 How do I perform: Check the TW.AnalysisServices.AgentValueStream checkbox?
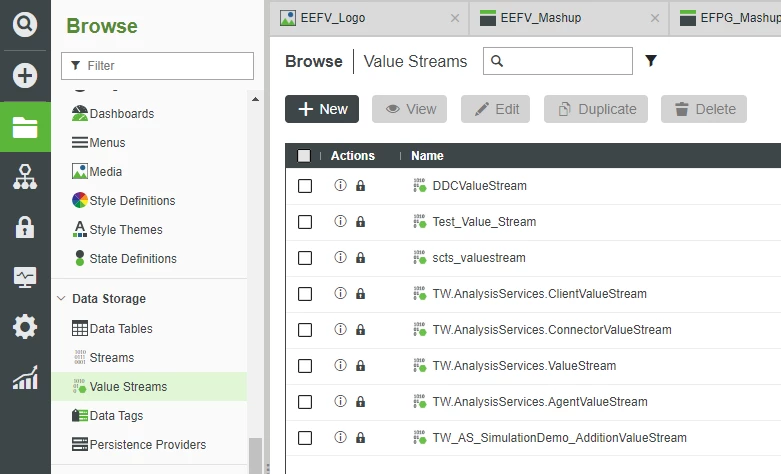(305, 402)
